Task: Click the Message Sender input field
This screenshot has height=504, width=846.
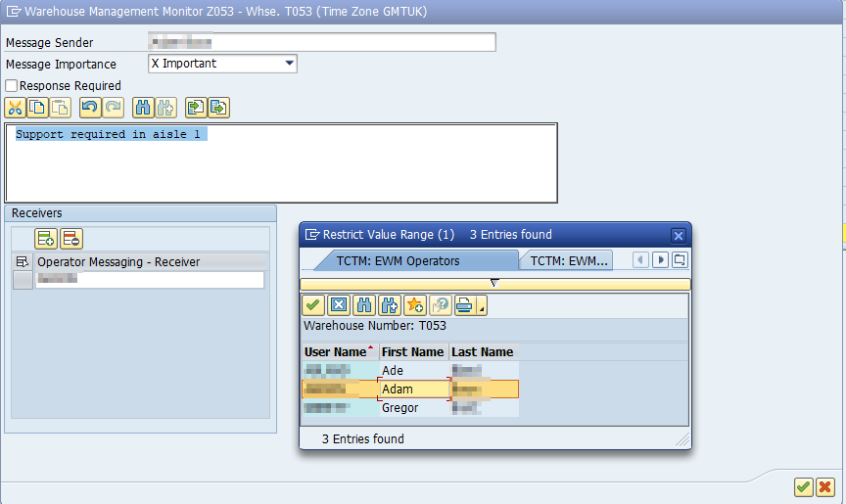Action: coord(321,43)
